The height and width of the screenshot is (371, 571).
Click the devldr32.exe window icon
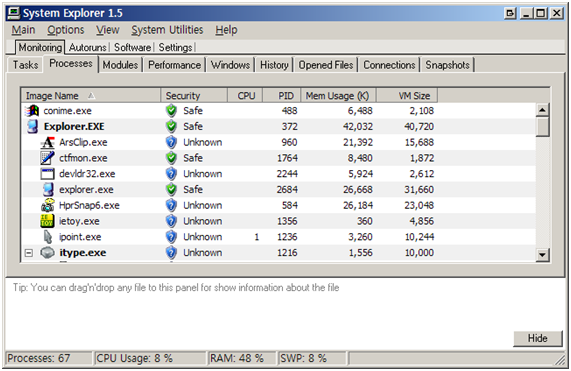pyautogui.click(x=47, y=174)
